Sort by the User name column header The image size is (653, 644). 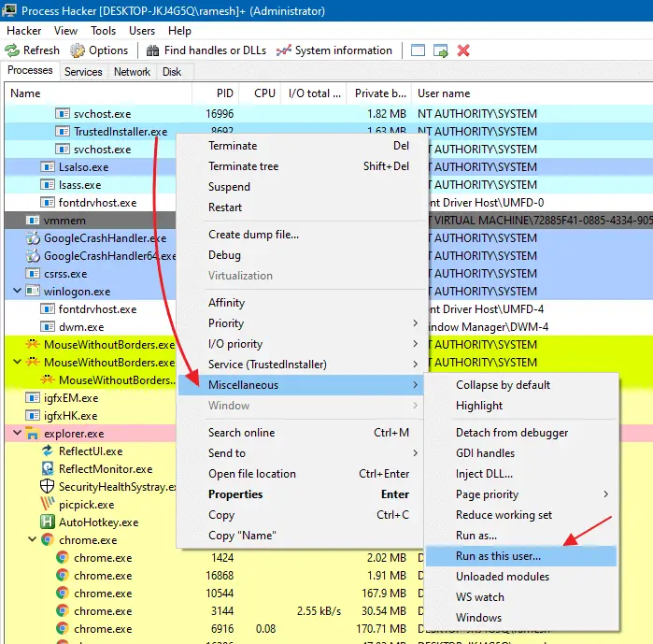click(532, 93)
